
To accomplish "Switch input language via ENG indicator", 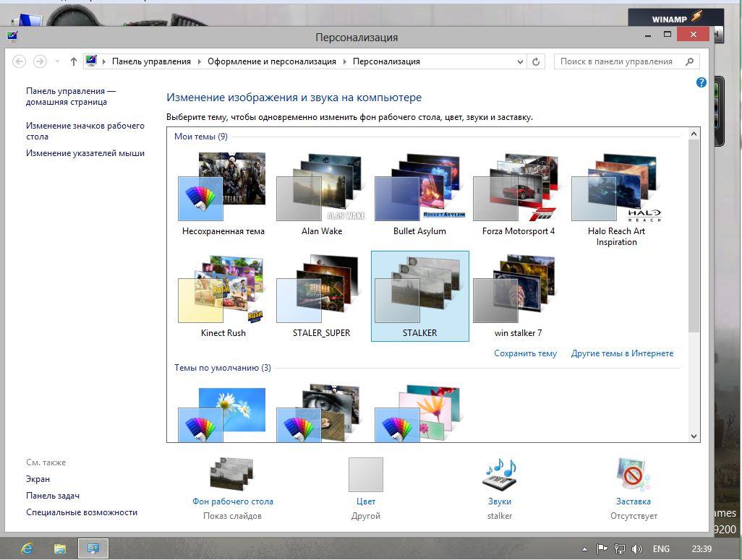I will [661, 548].
